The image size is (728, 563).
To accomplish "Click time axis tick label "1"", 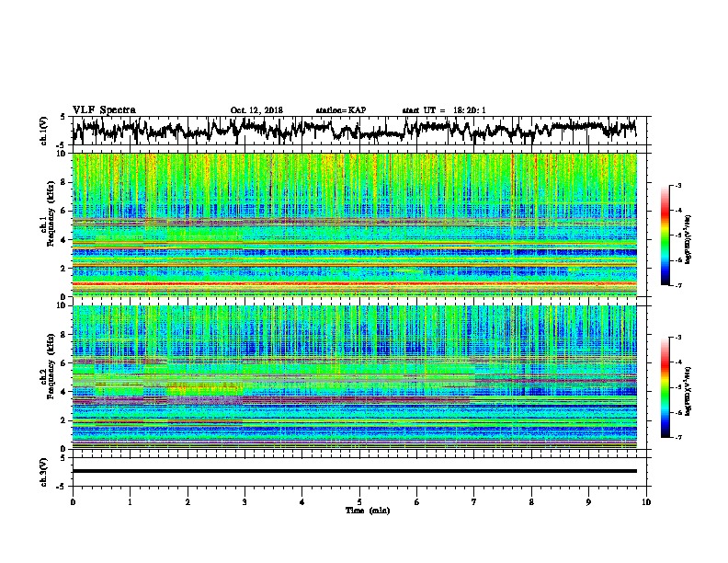I will click(130, 502).
